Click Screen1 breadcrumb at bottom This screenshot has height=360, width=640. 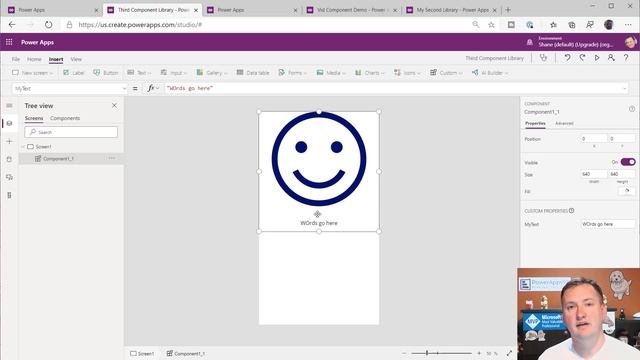pos(142,353)
